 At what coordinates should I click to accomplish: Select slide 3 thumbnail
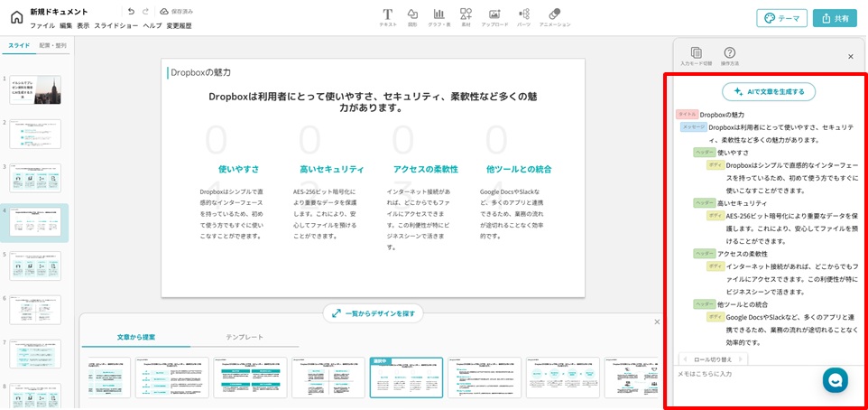[35, 178]
